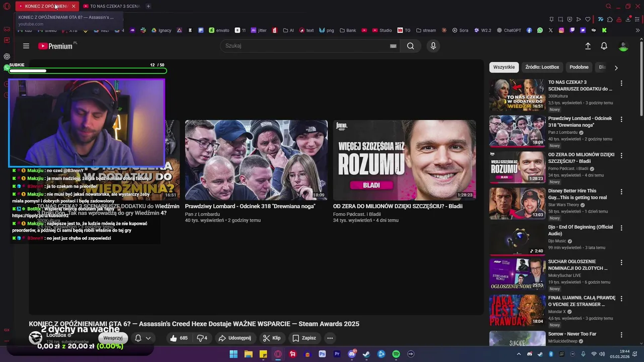This screenshot has width=644, height=362.
Task: Launch Spotify from the taskbar
Action: (396, 354)
